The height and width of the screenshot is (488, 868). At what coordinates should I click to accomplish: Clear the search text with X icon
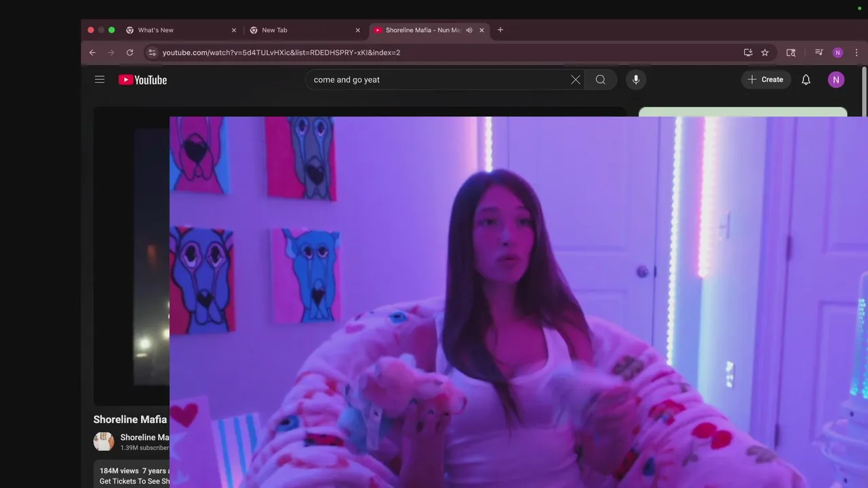coord(575,79)
